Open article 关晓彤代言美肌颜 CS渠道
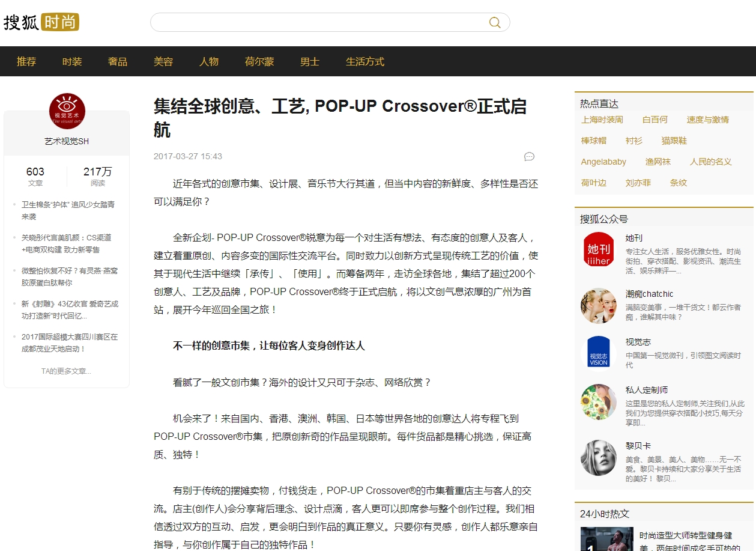The height and width of the screenshot is (551, 756). 67,243
